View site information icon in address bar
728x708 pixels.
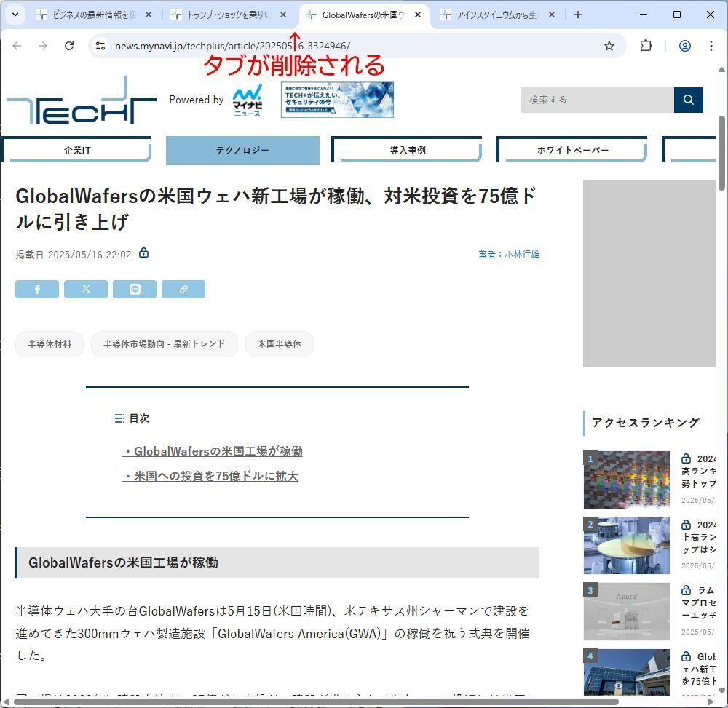click(x=100, y=45)
